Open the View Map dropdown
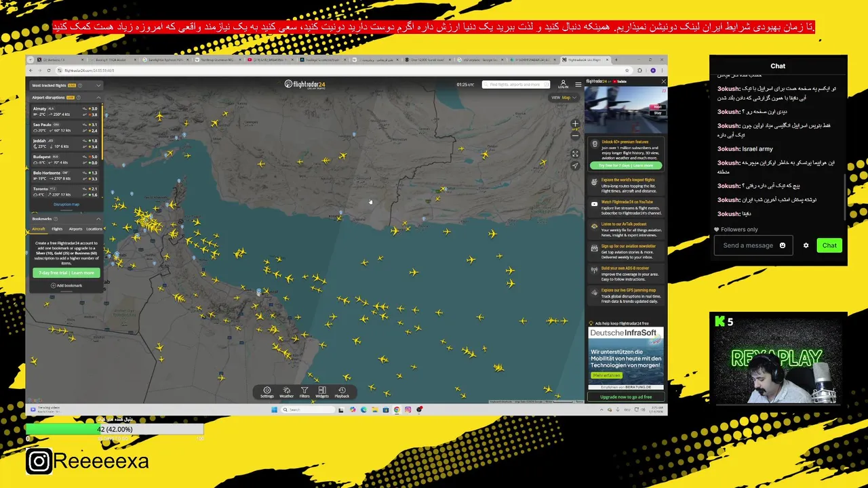The height and width of the screenshot is (488, 868). coord(564,98)
